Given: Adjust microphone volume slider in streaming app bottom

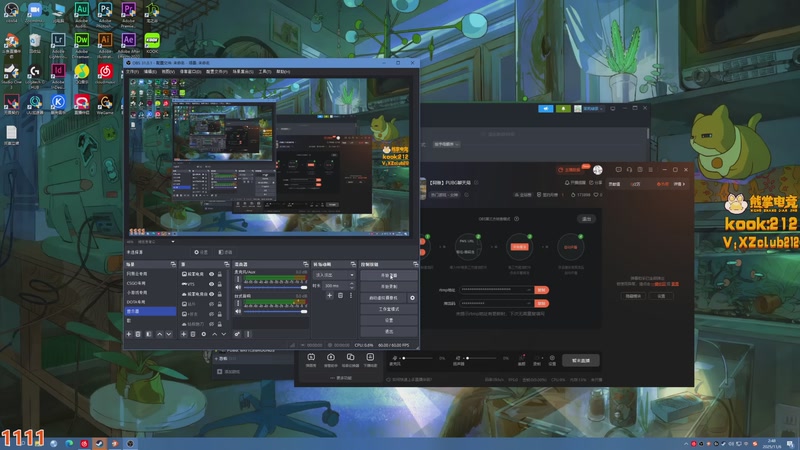Looking at the screenshot, I should (418, 358).
